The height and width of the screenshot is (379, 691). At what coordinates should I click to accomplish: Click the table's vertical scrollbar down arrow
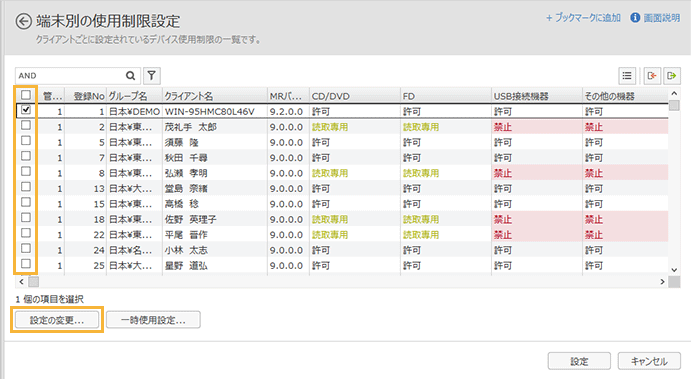coord(674,270)
